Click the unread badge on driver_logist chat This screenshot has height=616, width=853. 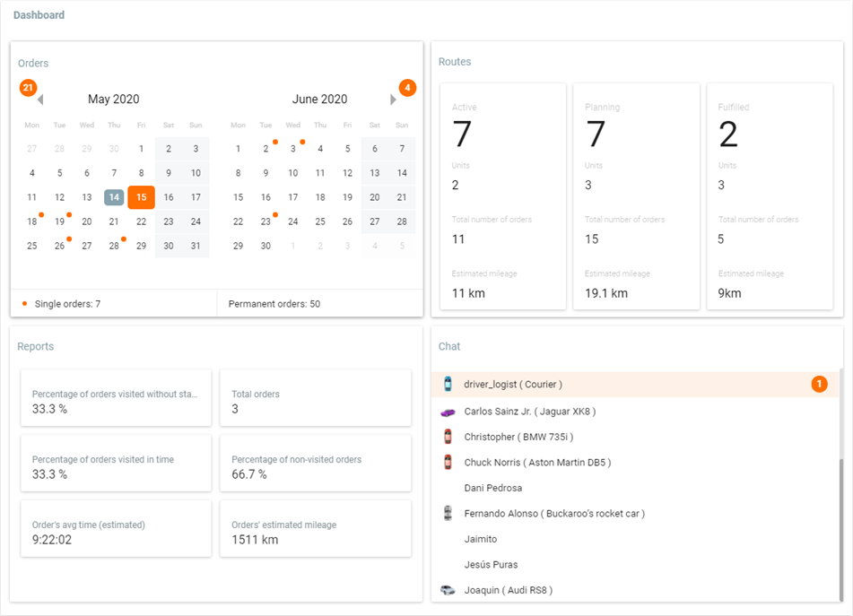click(819, 384)
